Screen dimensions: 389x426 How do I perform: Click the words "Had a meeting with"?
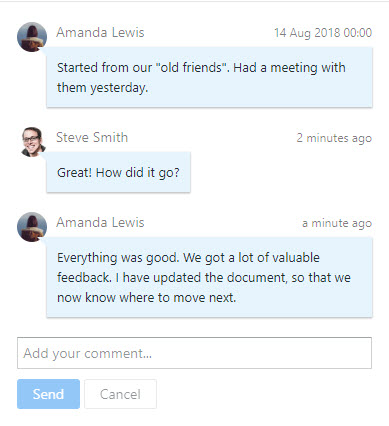[289, 68]
